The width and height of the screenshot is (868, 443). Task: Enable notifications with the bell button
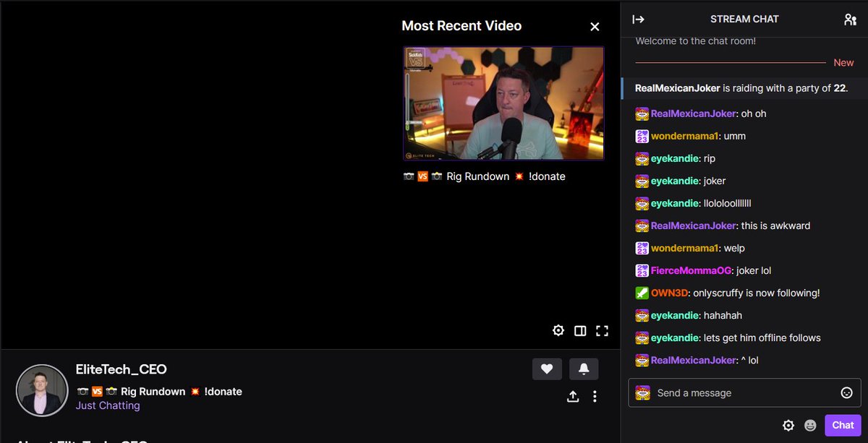click(x=584, y=369)
